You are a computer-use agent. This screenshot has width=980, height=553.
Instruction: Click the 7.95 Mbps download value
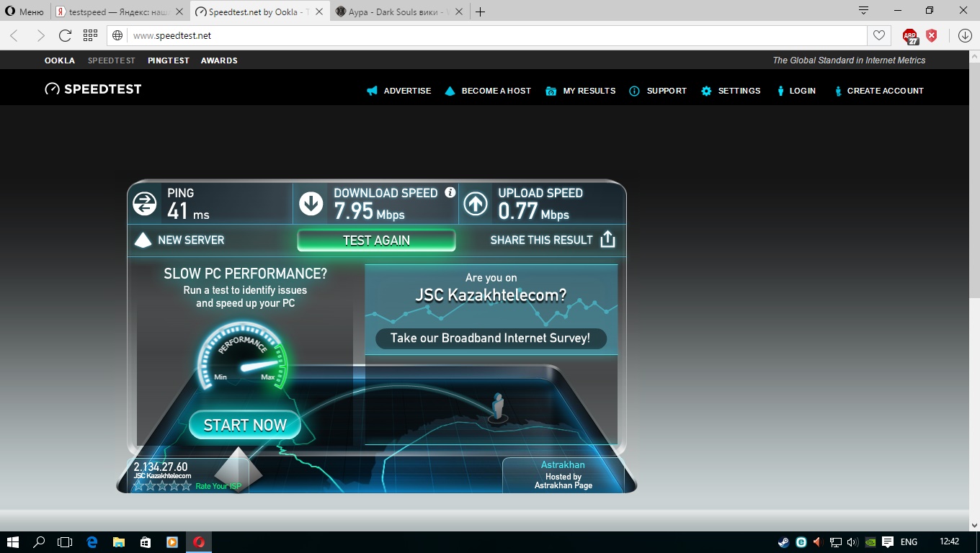click(x=369, y=211)
